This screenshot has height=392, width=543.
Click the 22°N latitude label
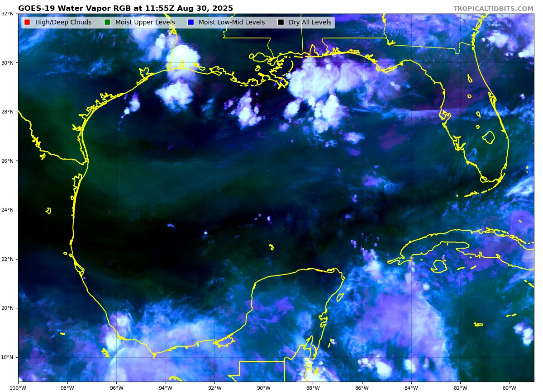click(x=8, y=259)
